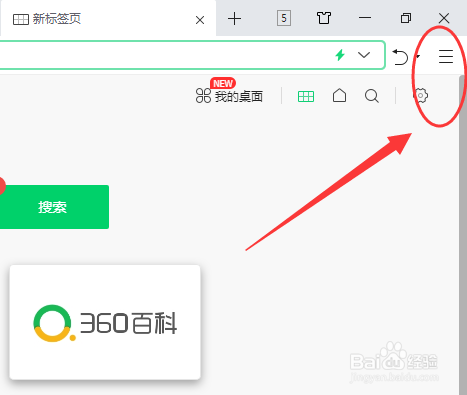
Task: Open the hamburger main menu
Action: (446, 56)
